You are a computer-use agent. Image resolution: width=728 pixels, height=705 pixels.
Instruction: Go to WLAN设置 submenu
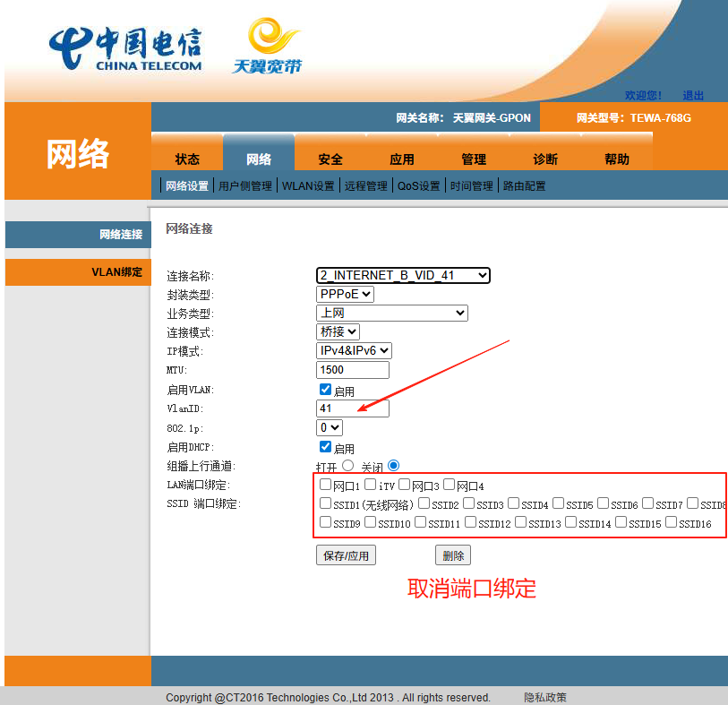pos(308,186)
